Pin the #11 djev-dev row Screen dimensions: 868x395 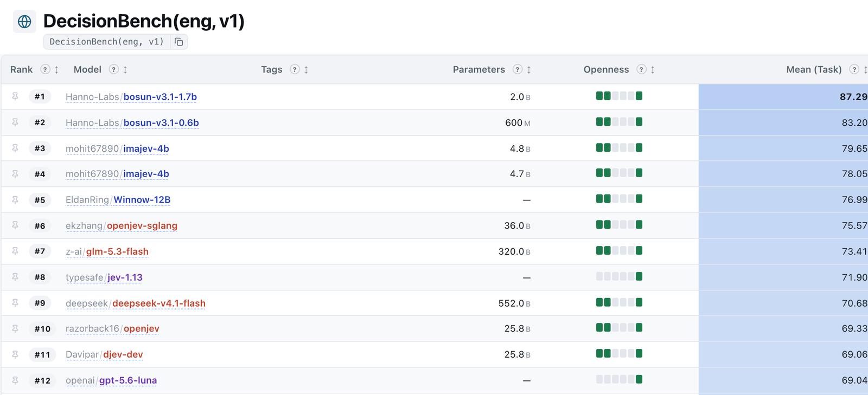point(15,354)
